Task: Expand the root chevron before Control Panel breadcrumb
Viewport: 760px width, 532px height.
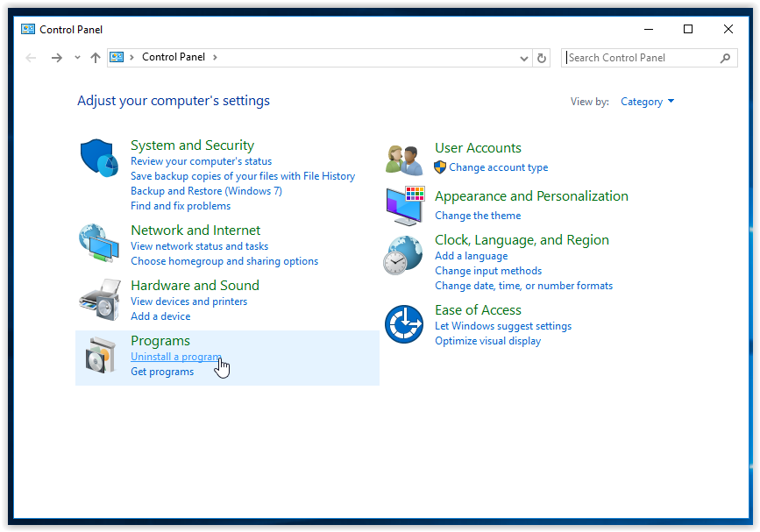Action: tap(131, 57)
